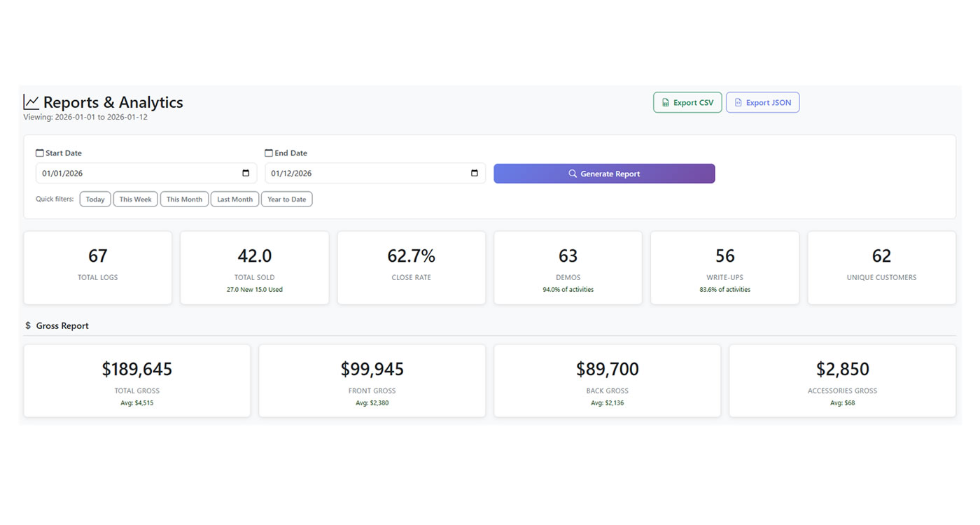Export the report as JSON
This screenshot has height=525, width=980.
click(762, 102)
